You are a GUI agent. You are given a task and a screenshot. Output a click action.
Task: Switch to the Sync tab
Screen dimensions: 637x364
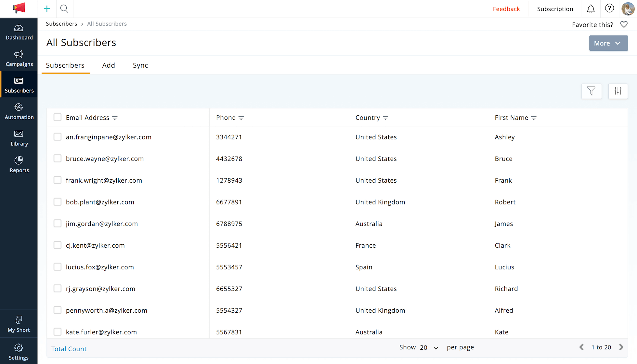click(140, 65)
